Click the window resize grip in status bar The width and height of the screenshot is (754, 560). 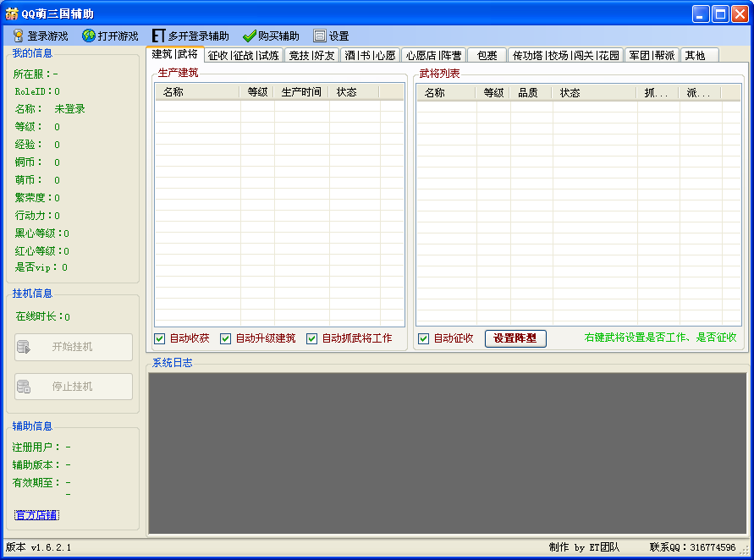click(746, 549)
